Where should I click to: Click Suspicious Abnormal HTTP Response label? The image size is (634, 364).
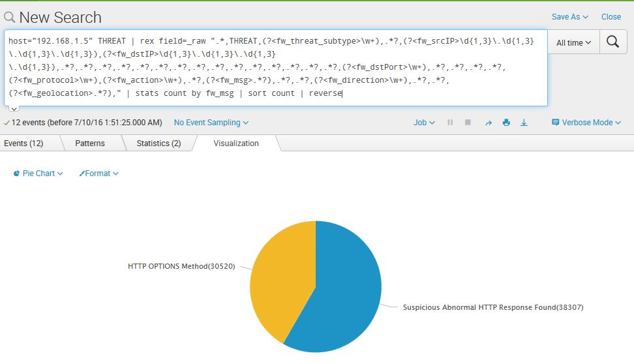(493, 307)
